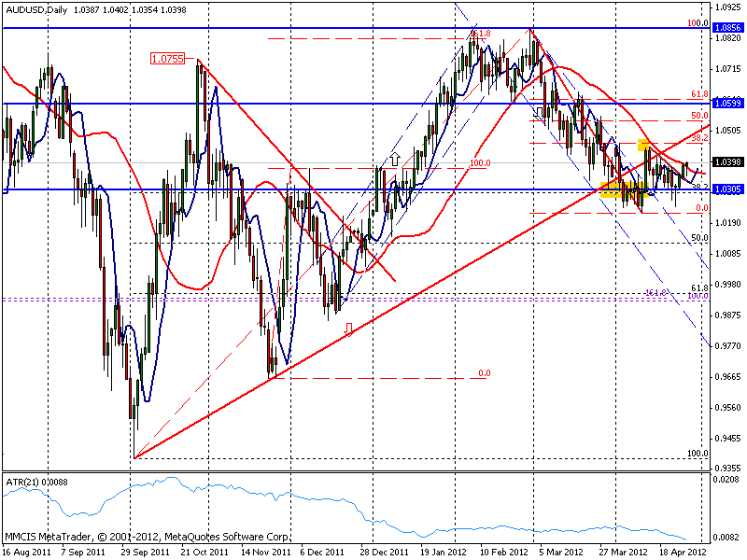The height and width of the screenshot is (560, 747).
Task: Click the 29 Sep 2011 date label
Action: point(145,552)
